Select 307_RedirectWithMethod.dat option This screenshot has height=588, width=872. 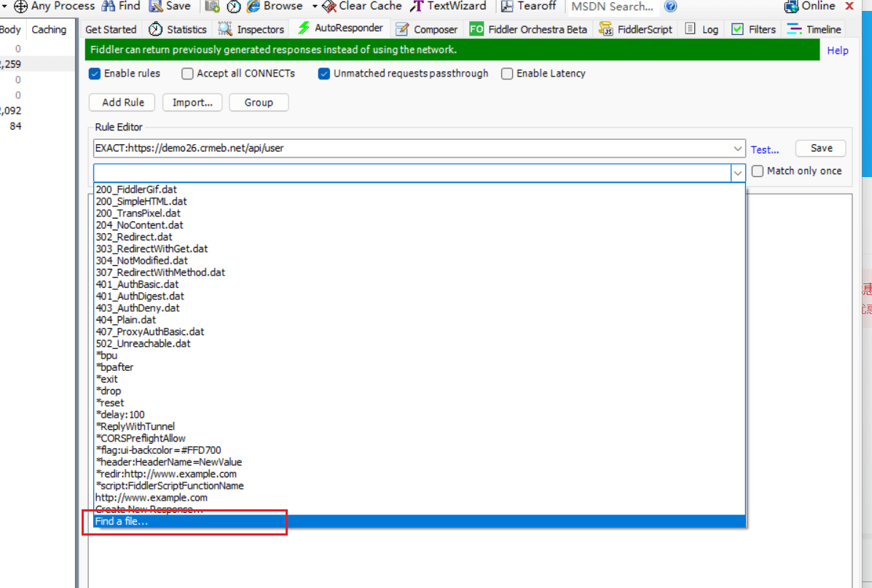click(x=420, y=273)
